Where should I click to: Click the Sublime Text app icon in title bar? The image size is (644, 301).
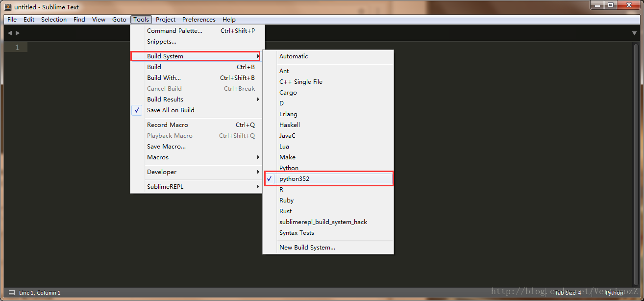(x=7, y=7)
